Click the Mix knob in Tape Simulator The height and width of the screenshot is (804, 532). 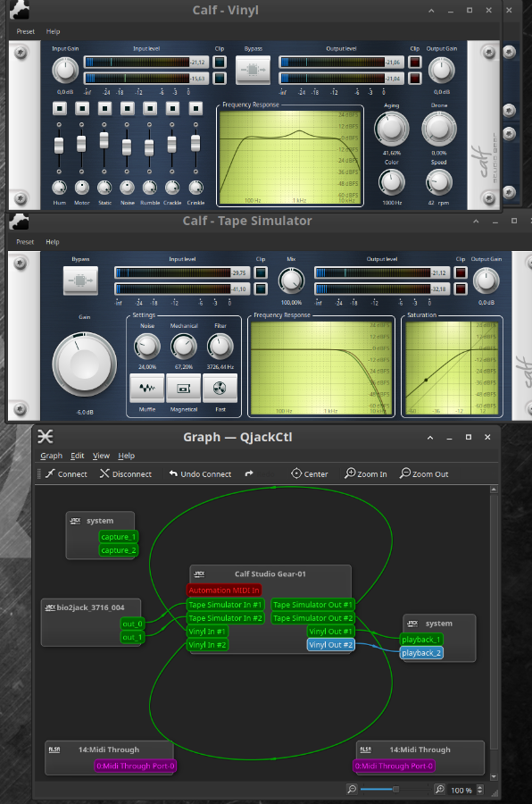click(x=291, y=281)
